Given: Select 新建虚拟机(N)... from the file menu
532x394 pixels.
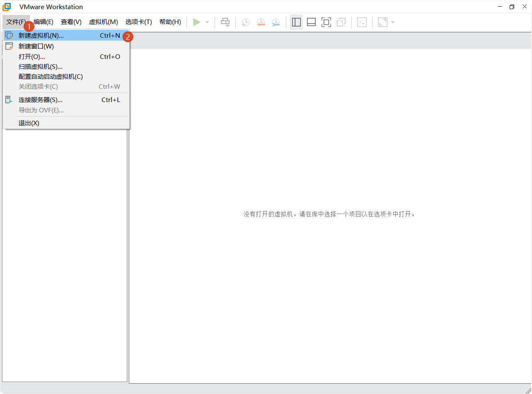Looking at the screenshot, I should click(66, 36).
